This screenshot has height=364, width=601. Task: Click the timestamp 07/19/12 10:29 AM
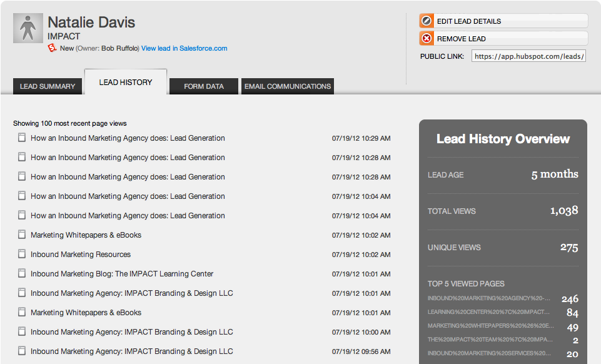(x=361, y=138)
